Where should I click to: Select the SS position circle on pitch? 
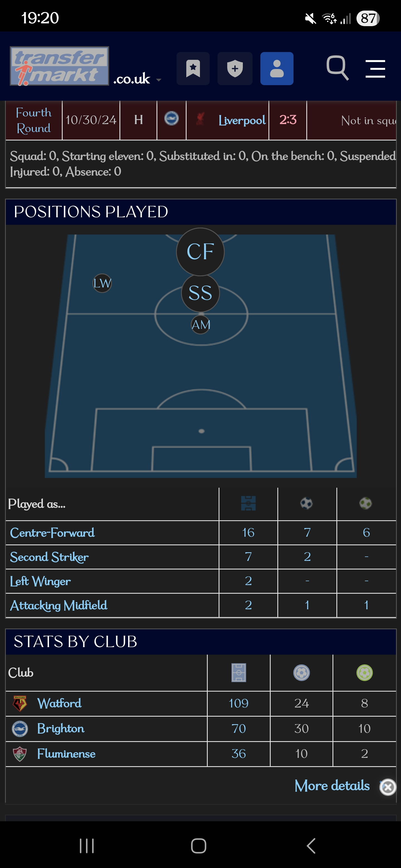(200, 293)
